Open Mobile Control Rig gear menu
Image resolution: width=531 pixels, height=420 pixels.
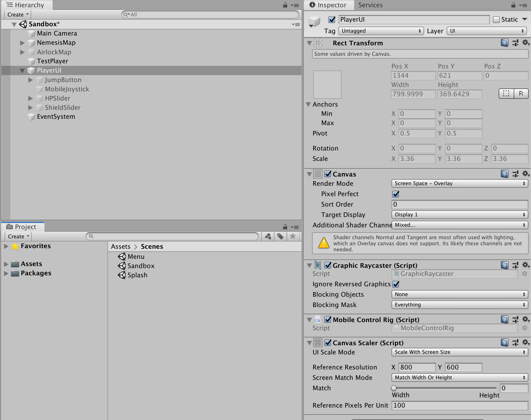[x=526, y=319]
